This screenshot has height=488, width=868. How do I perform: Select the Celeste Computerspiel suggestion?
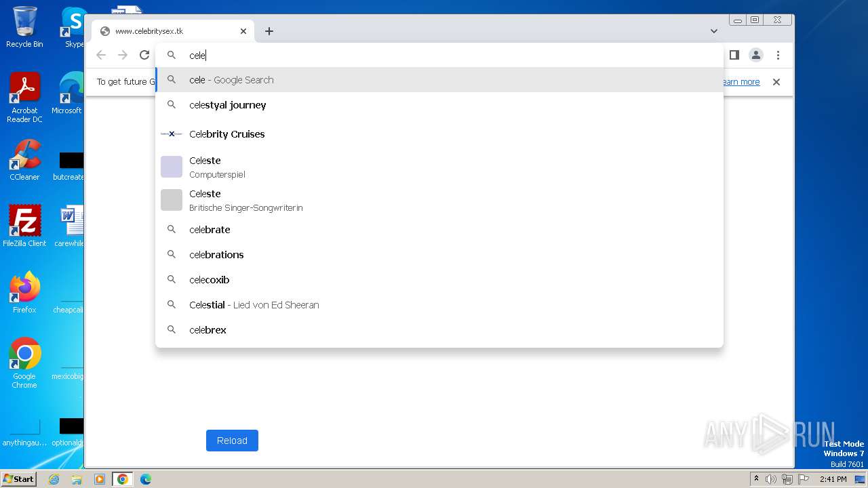pyautogui.click(x=439, y=167)
